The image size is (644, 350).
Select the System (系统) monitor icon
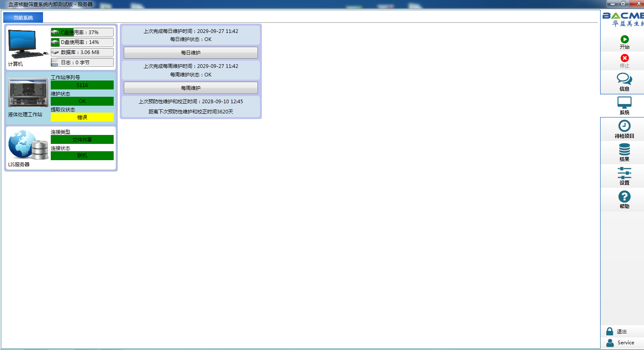[624, 102]
